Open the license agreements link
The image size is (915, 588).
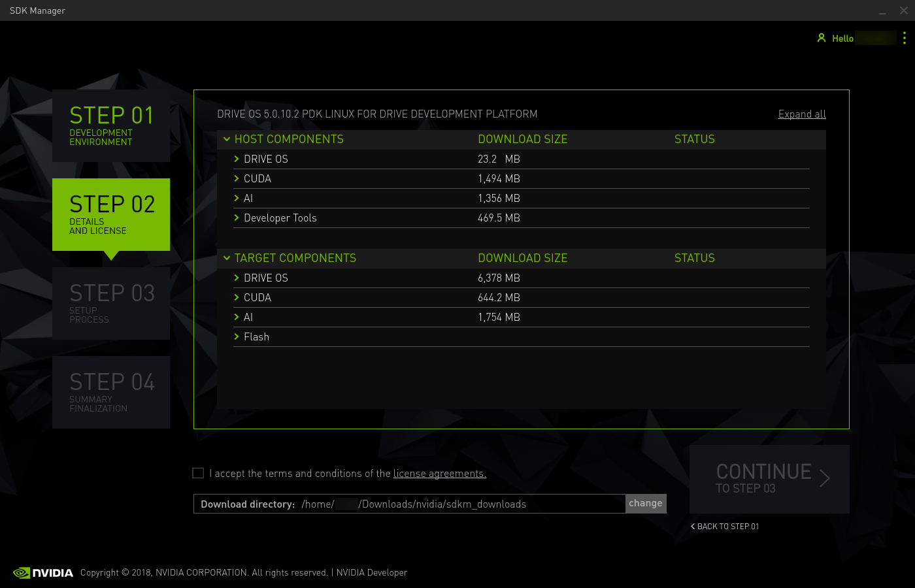pos(439,474)
